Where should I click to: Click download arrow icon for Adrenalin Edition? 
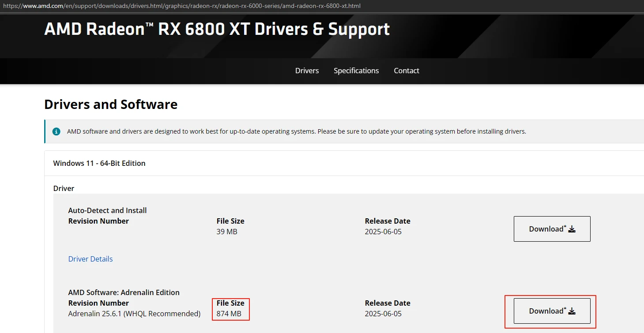pos(572,311)
